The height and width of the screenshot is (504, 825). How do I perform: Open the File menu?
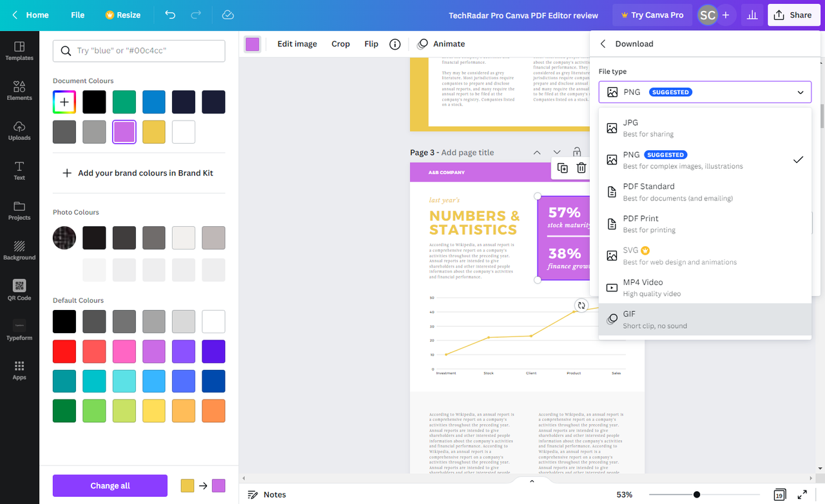click(x=78, y=15)
